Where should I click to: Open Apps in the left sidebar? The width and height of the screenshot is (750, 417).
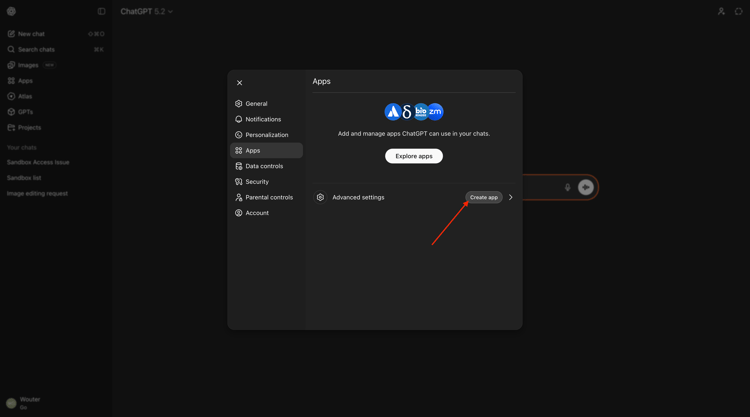pos(56,81)
